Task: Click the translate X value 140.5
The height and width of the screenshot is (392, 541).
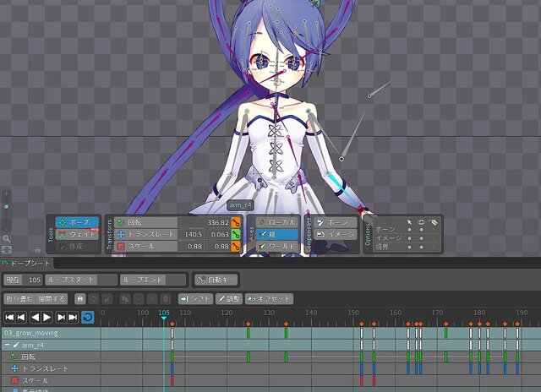Action: point(193,235)
